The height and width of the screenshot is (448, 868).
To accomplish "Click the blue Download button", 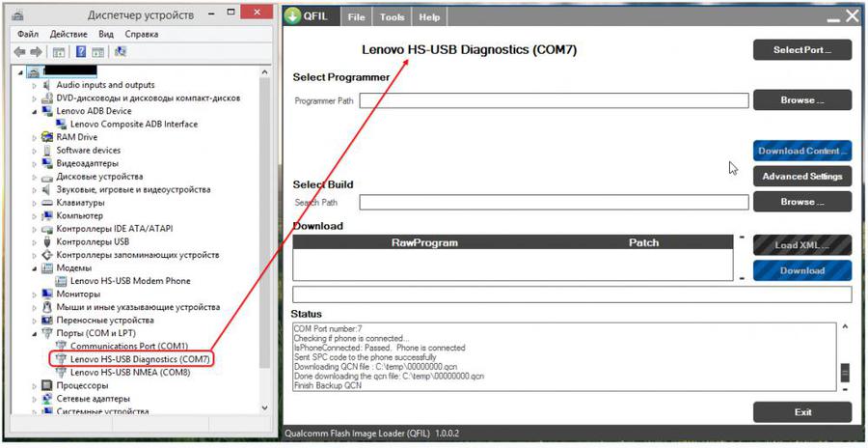I will coord(802,270).
